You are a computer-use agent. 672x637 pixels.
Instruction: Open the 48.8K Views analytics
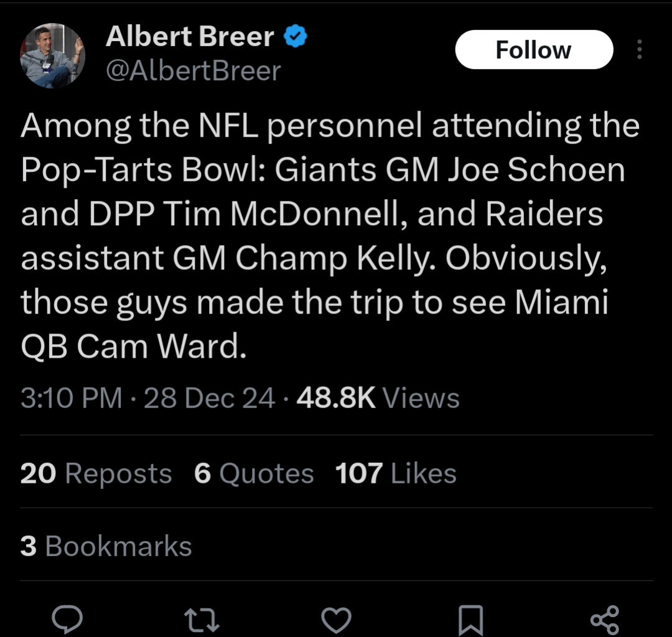pos(378,398)
